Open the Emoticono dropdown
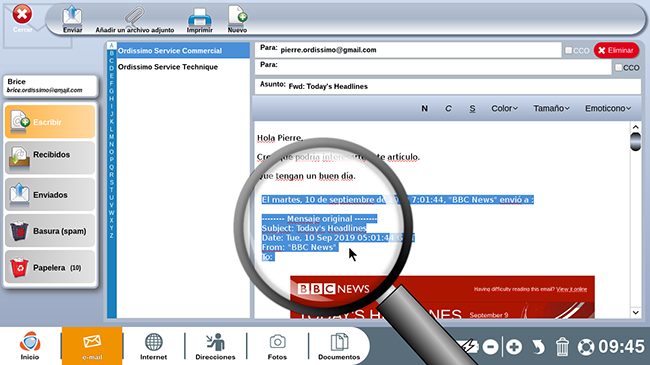 click(x=608, y=108)
